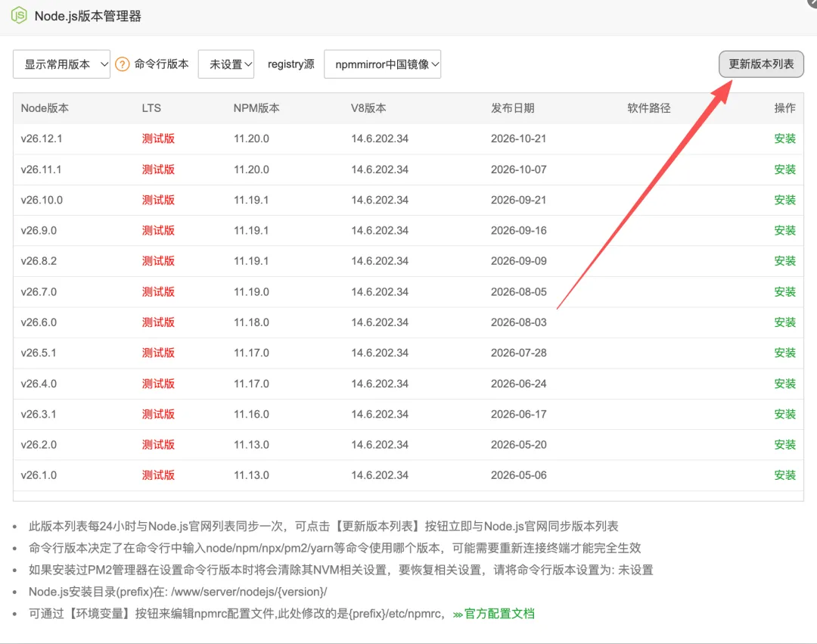Click release date 2026-10-07
The height and width of the screenshot is (644, 817).
click(x=518, y=170)
